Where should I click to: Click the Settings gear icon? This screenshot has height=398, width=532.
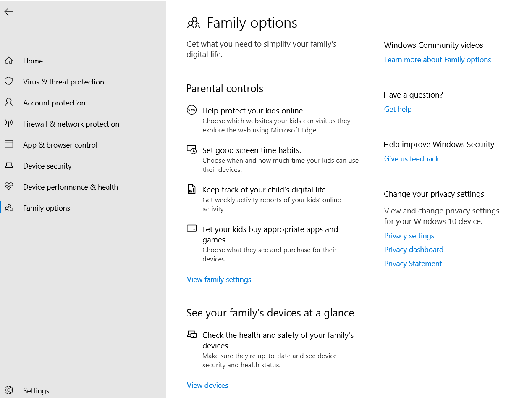(9, 390)
